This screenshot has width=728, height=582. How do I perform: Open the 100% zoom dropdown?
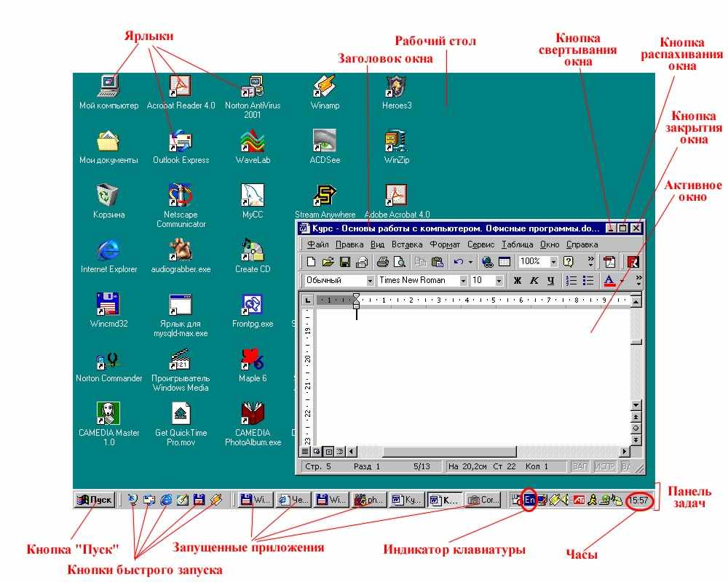[553, 262]
